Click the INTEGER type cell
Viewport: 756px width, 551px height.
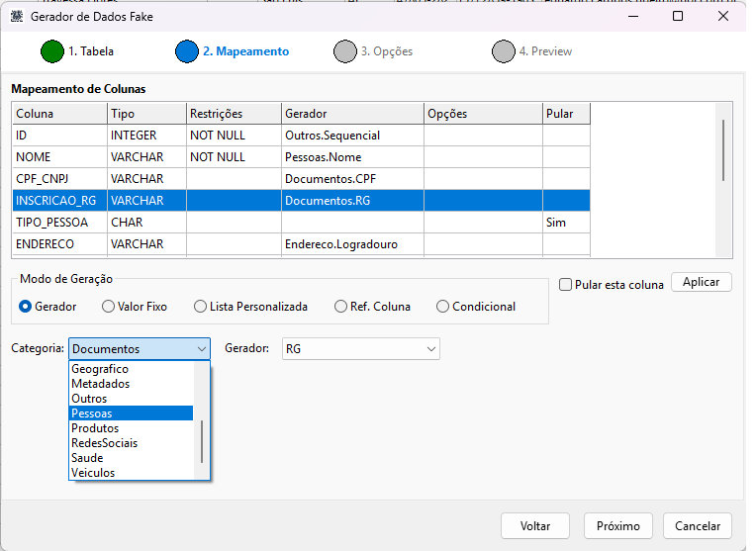(x=146, y=136)
